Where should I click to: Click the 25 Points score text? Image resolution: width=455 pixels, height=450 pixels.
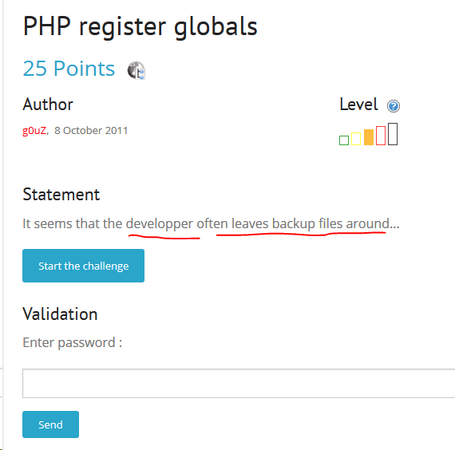(x=69, y=69)
